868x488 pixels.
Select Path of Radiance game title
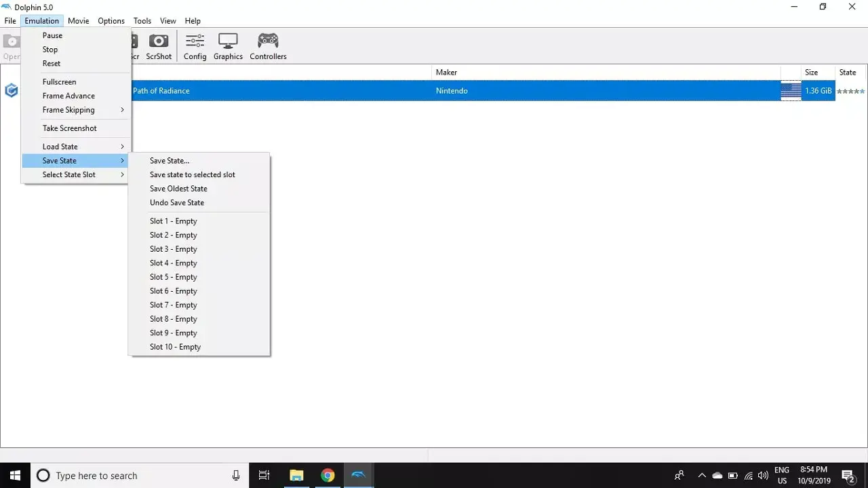tap(161, 91)
